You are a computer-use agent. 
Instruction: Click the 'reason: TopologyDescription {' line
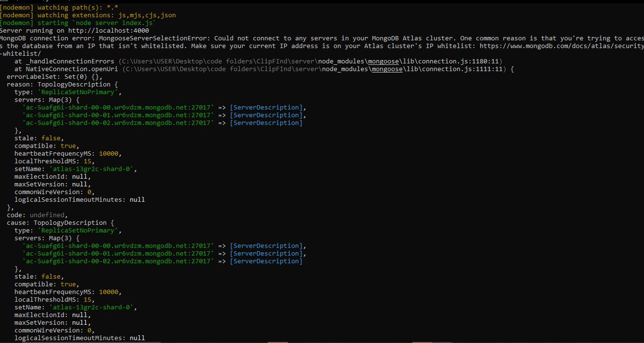(x=62, y=84)
